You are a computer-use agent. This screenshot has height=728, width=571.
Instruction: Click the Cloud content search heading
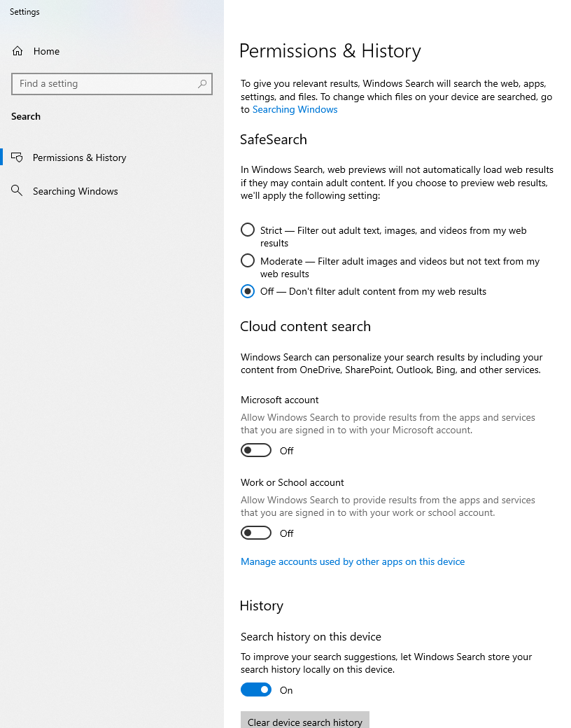(x=306, y=326)
